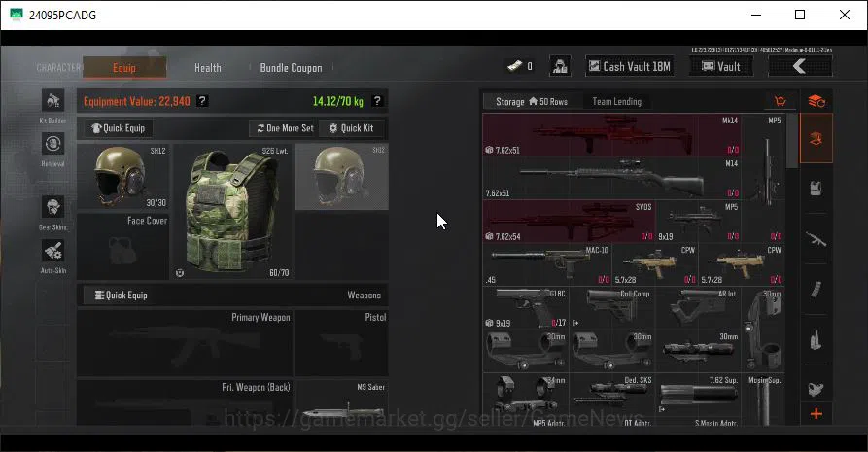The width and height of the screenshot is (868, 452).
Task: Click the Pri. Weapon (Back) slot
Action: coord(185,402)
